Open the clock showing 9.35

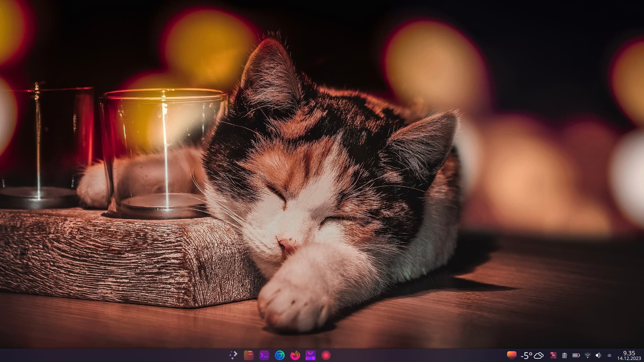(629, 355)
